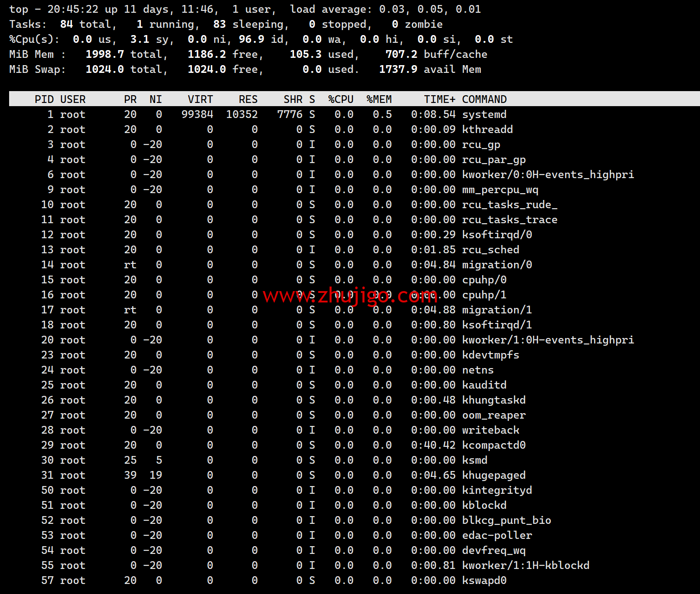Click the %MEM column header
Viewport: 700px width, 594px height.
[x=379, y=99]
